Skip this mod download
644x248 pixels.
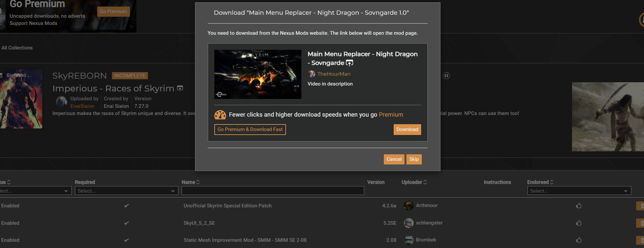pos(414,159)
